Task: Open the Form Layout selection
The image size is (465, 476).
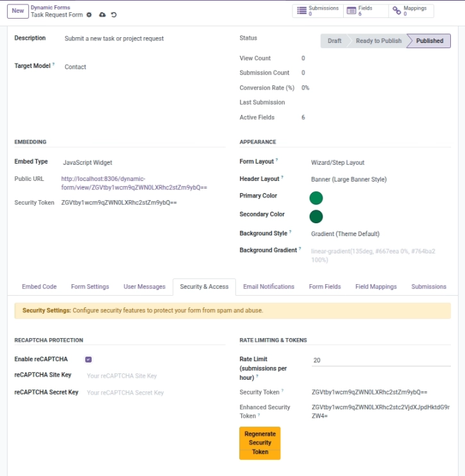Action: (380, 163)
